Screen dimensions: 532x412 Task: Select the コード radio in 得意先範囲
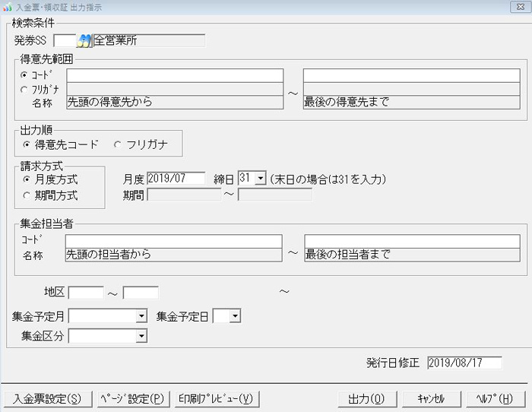click(24, 75)
